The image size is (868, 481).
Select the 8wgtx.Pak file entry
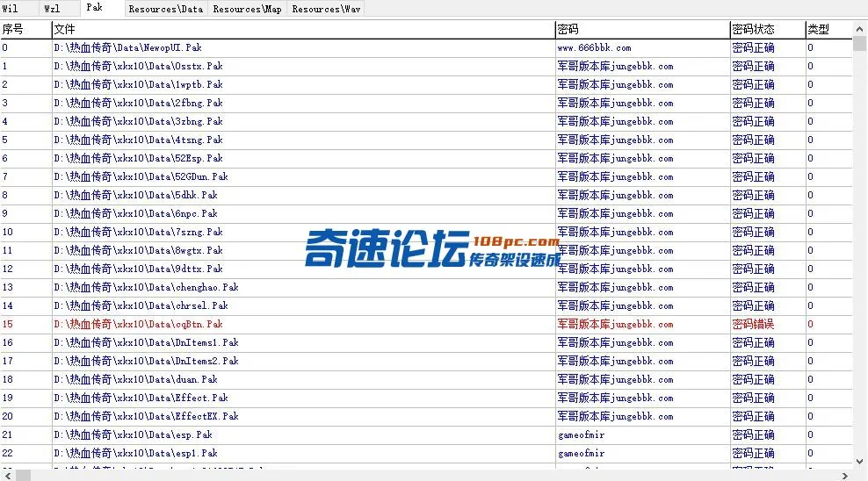coord(139,250)
